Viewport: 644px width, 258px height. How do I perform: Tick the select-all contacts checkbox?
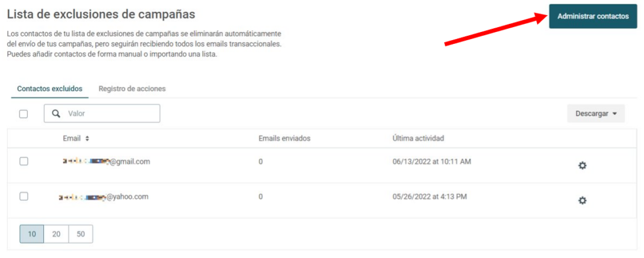click(x=23, y=114)
